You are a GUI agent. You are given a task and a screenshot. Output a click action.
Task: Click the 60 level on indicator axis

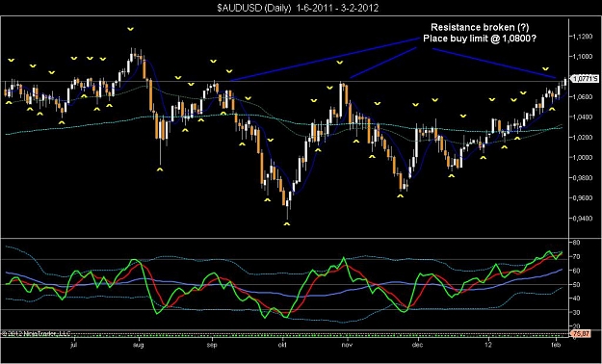pyautogui.click(x=576, y=271)
